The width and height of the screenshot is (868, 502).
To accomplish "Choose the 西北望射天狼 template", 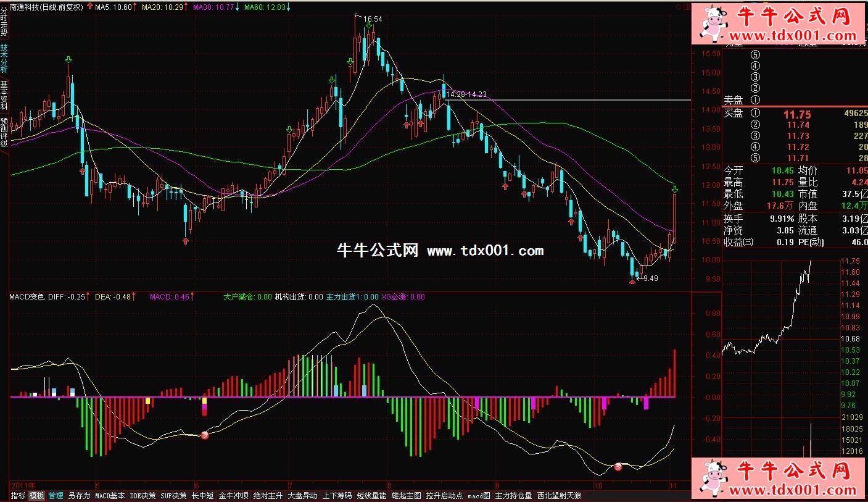I will pos(559,495).
